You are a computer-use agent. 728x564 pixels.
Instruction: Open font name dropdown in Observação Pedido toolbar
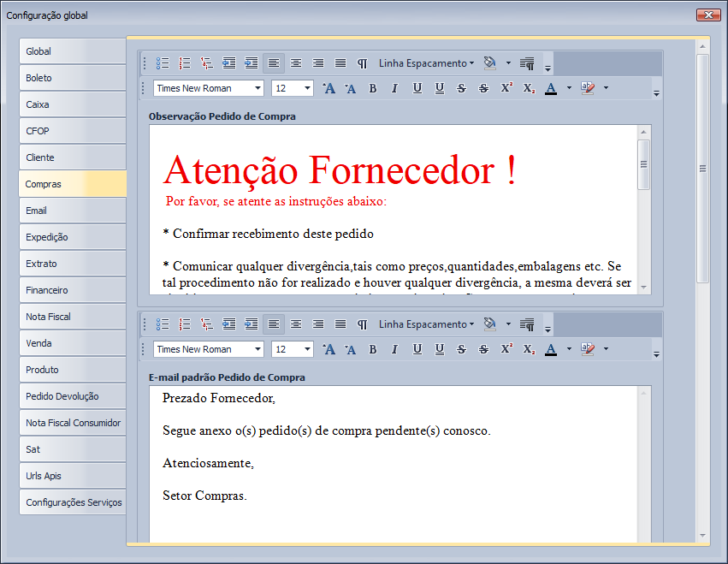pyautogui.click(x=258, y=88)
